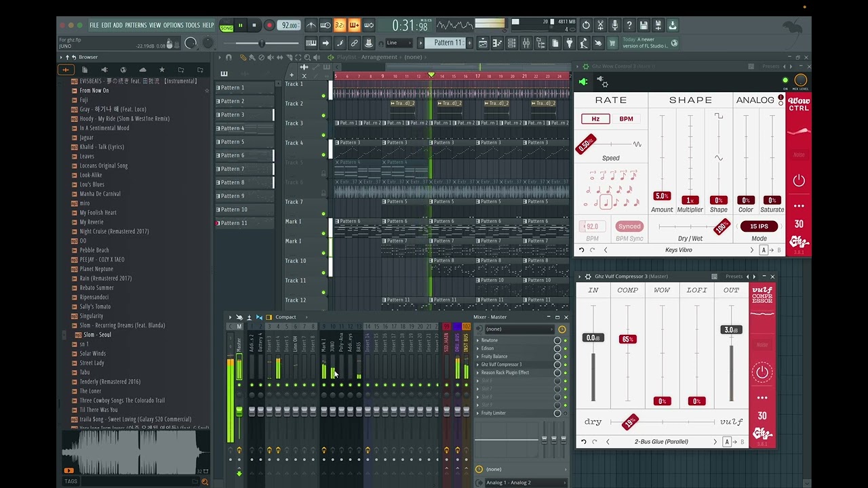868x488 pixels.
Task: Open the Mixer view toolbar icon
Action: coord(526,43)
